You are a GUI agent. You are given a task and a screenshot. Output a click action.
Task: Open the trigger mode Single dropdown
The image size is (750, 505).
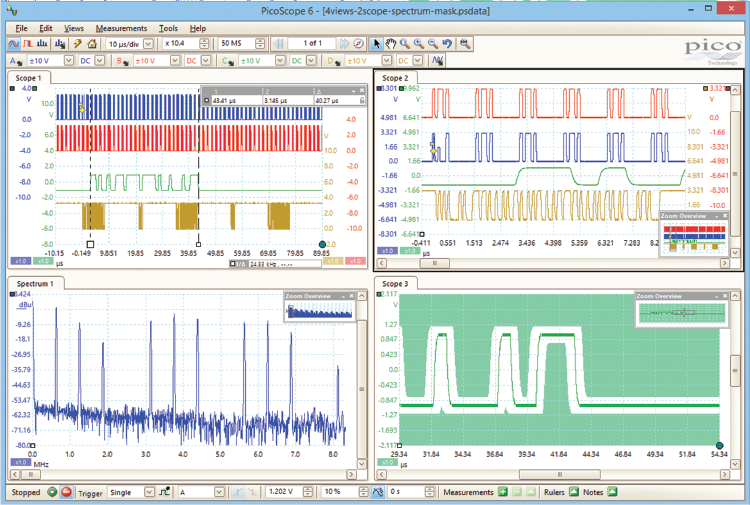(149, 492)
